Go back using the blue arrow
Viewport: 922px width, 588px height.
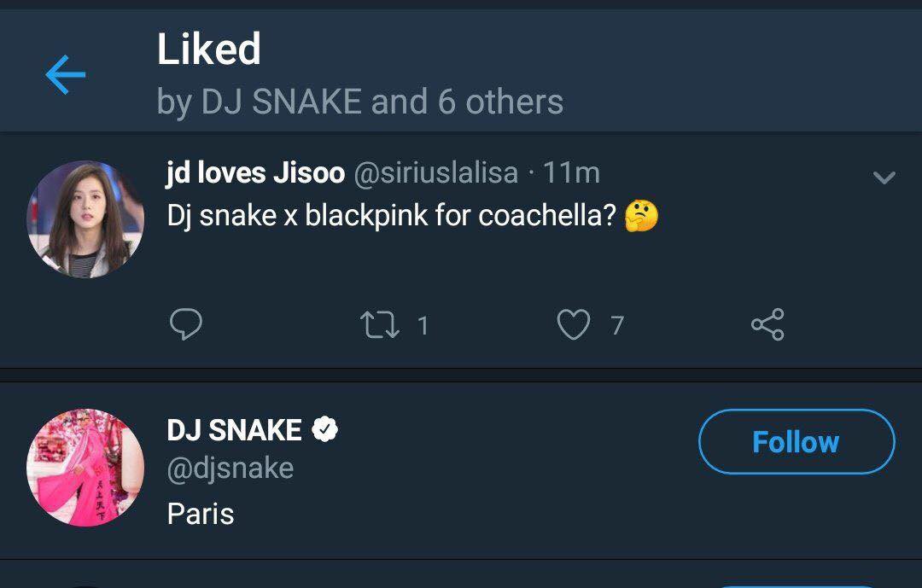coord(65,75)
